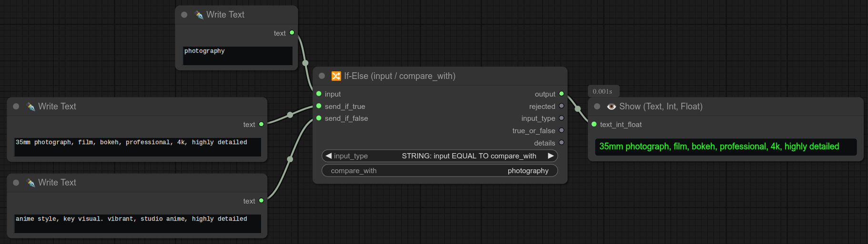Click right arrow on the input_type selector
Viewport: 868px width, 244px height.
tap(551, 156)
